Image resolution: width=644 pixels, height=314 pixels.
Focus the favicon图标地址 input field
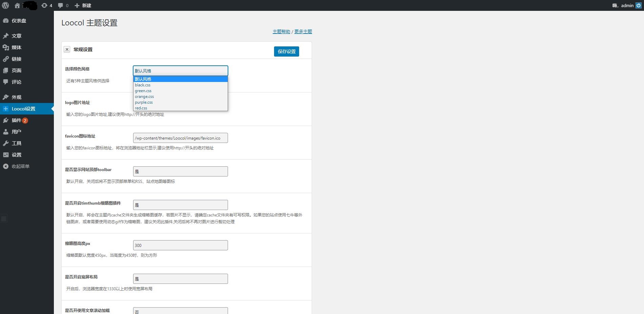tap(181, 138)
